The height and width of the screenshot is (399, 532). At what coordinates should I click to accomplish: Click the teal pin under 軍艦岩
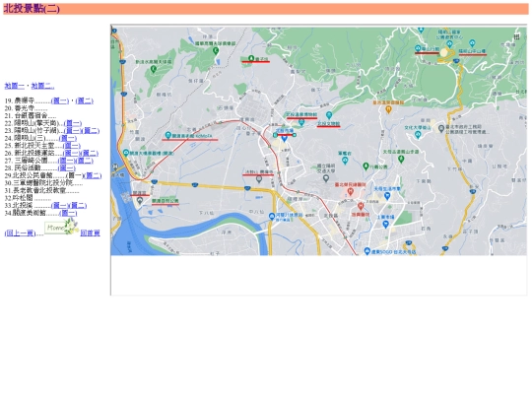click(x=345, y=161)
